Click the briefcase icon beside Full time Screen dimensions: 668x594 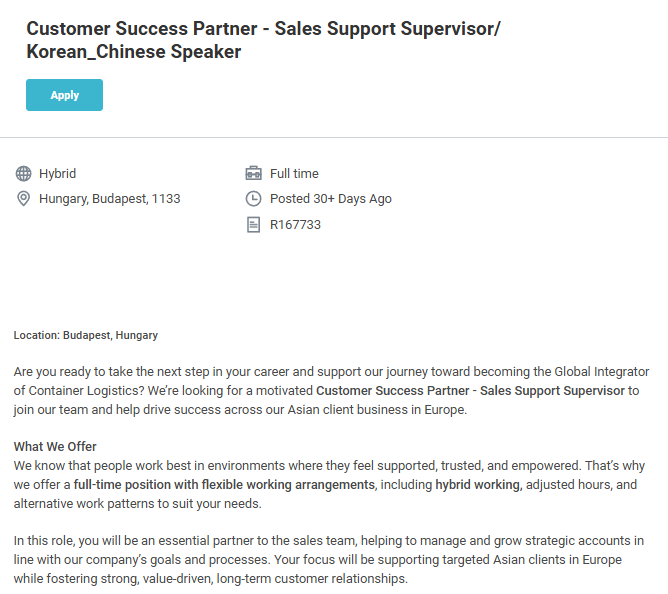coord(253,174)
